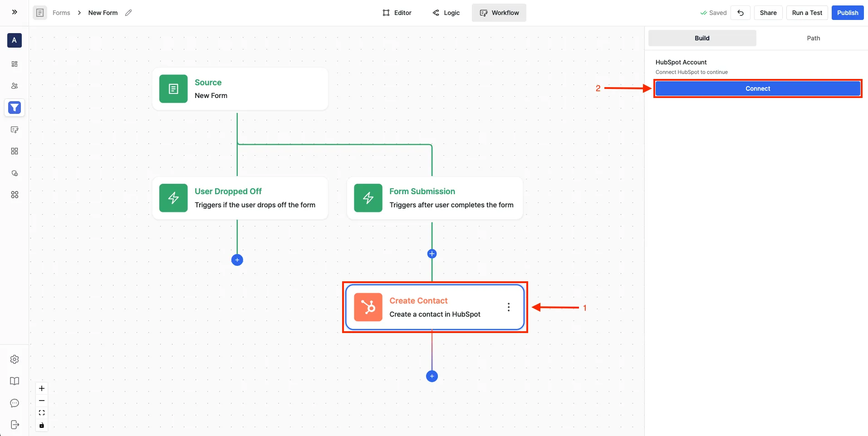The image size is (868, 436).
Task: Click the Forms breadcrumb link
Action: click(61, 13)
